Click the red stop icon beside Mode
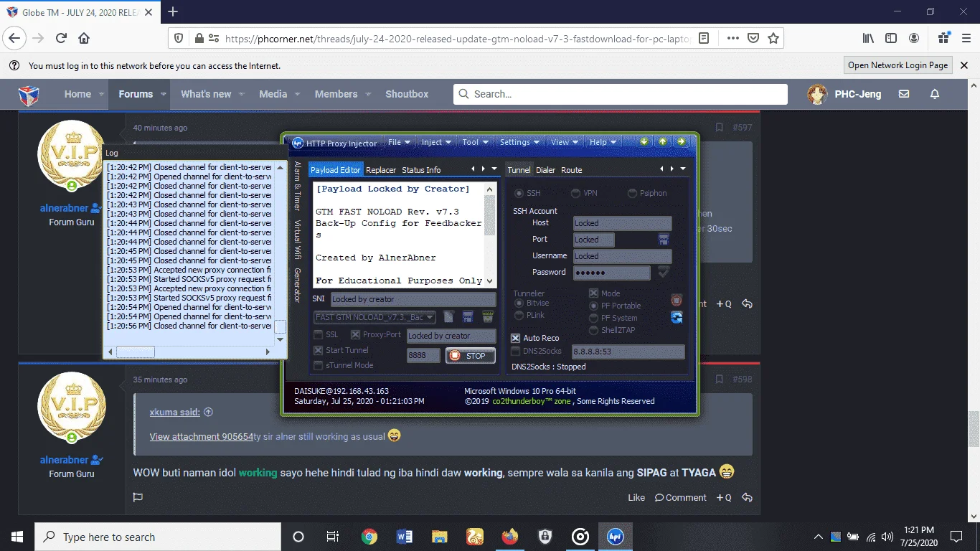980x551 pixels. pyautogui.click(x=676, y=300)
